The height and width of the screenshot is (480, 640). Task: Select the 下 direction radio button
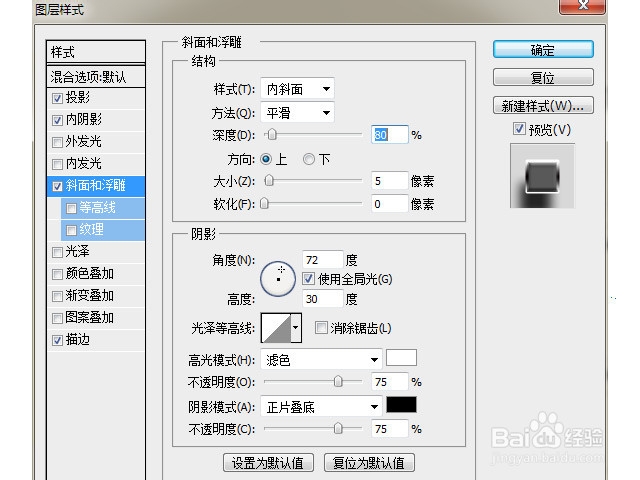309,159
